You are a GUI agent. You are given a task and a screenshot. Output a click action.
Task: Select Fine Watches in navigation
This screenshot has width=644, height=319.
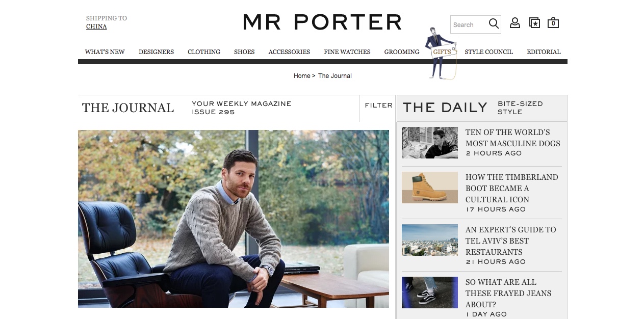(347, 52)
